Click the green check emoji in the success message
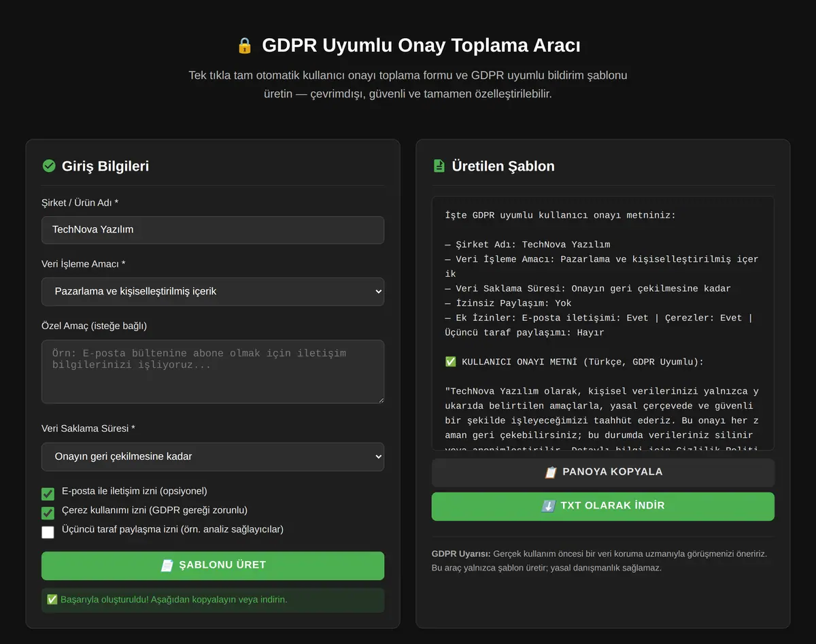The height and width of the screenshot is (644, 816). (x=52, y=600)
